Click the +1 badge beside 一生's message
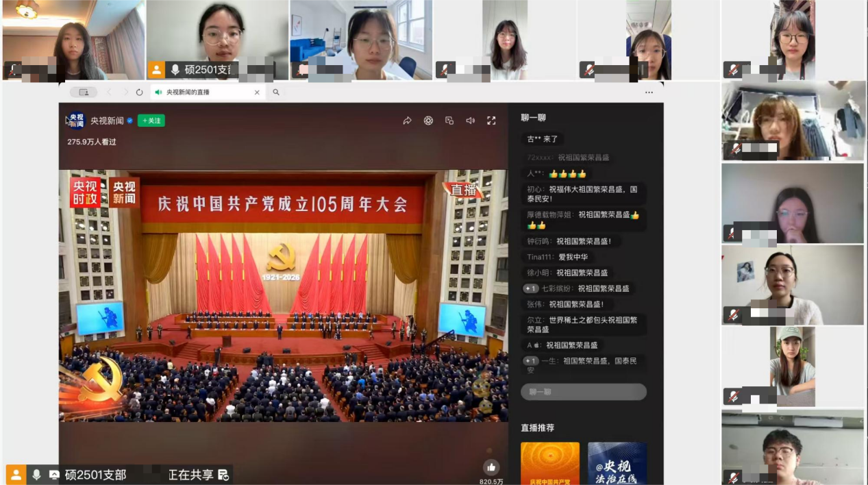This screenshot has width=868, height=485. pyautogui.click(x=531, y=361)
